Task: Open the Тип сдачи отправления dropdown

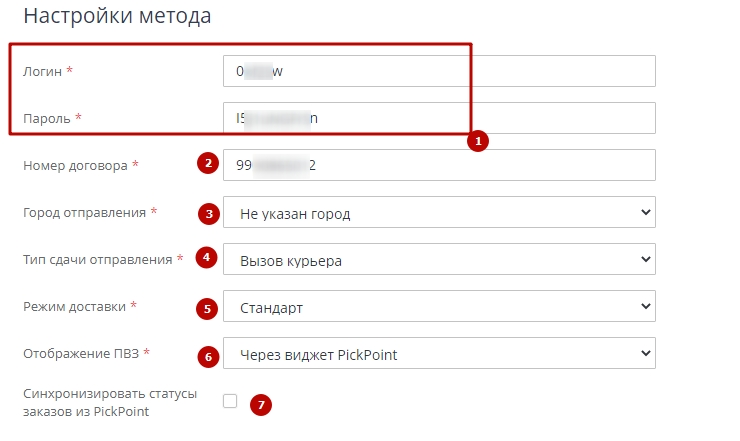Action: point(439,259)
